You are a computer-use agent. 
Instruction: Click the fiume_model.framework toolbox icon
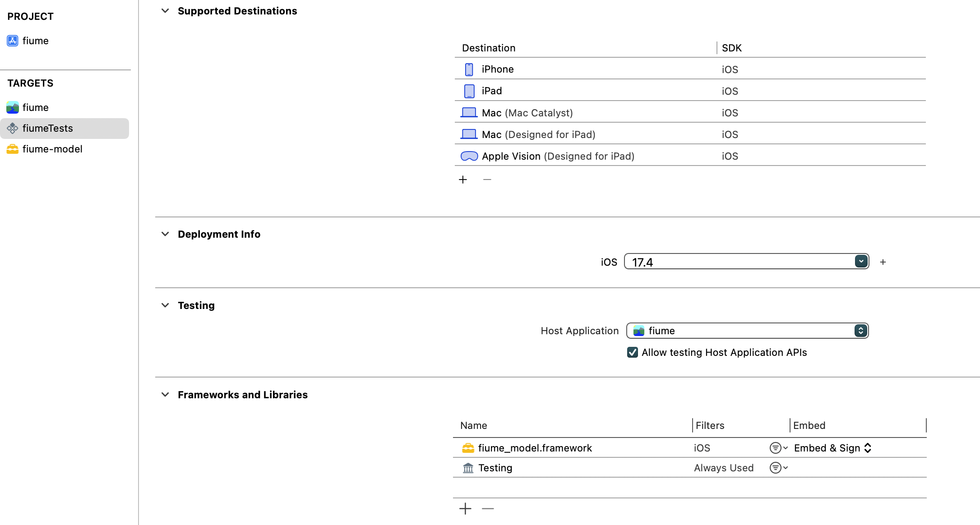(468, 448)
